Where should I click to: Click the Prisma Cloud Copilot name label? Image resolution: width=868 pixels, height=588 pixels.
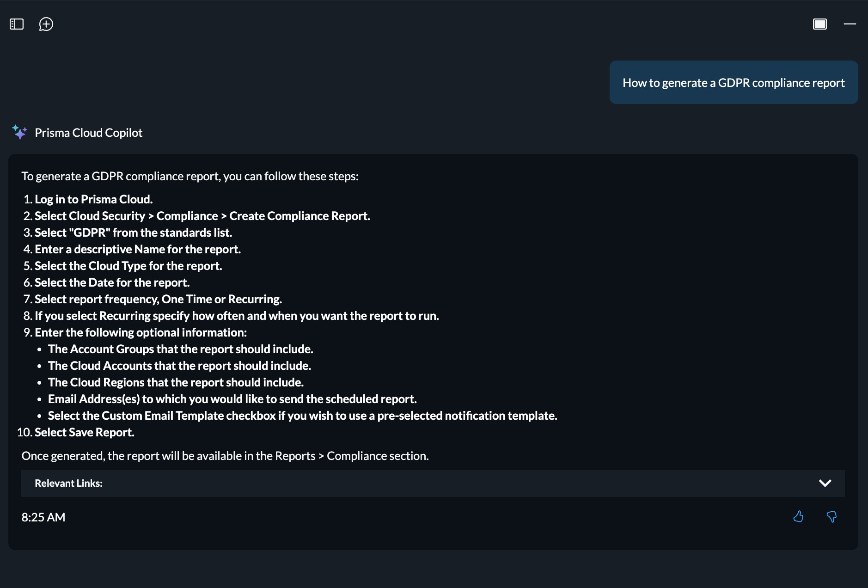(x=89, y=133)
